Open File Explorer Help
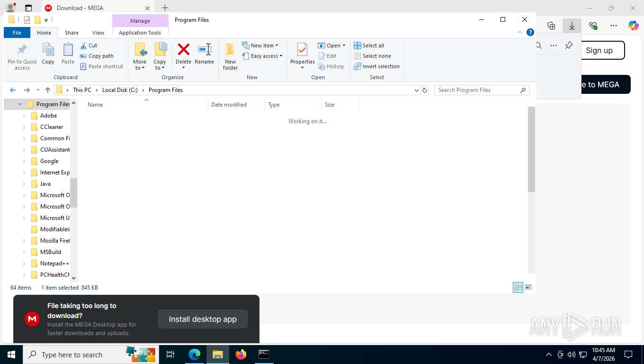The height and width of the screenshot is (364, 644). point(530,33)
